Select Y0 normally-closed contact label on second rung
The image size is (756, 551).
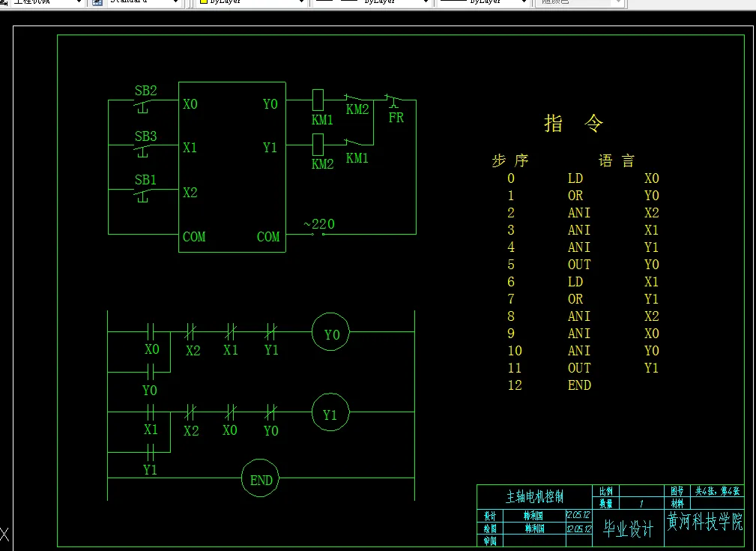click(271, 431)
